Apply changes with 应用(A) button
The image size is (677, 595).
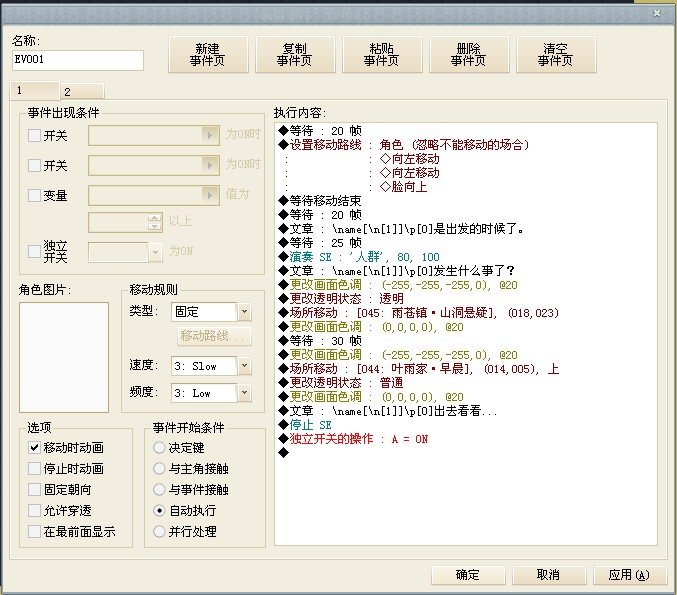point(630,575)
